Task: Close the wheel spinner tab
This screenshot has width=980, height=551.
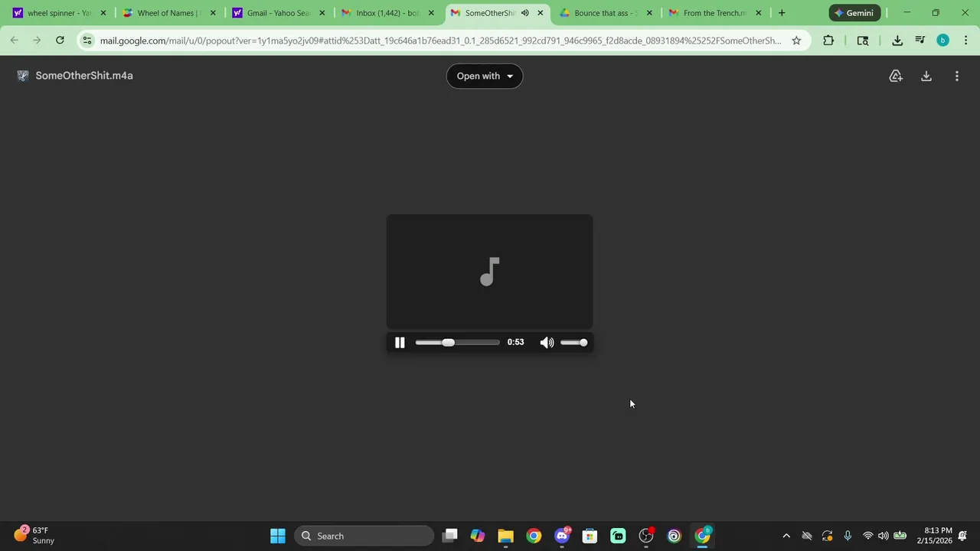Action: tap(103, 13)
